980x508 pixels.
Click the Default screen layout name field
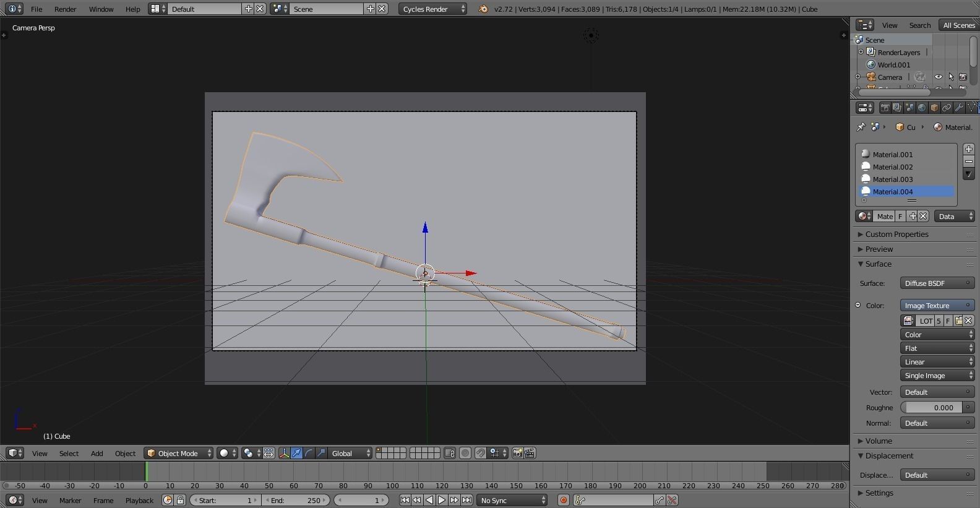click(204, 9)
